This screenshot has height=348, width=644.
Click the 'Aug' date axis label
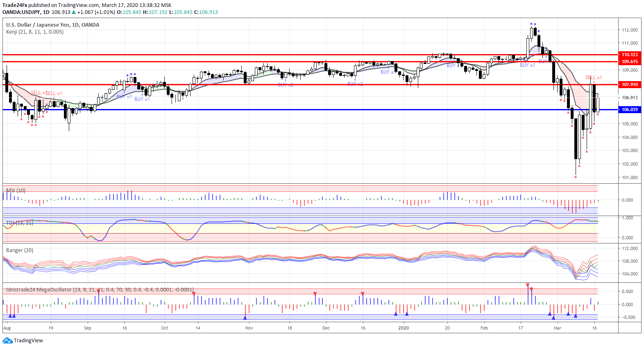coord(7,328)
